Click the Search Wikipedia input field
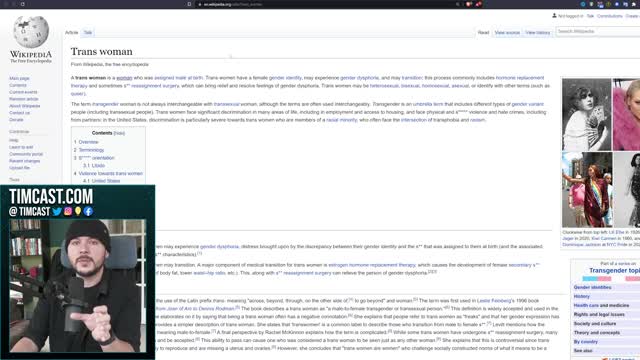This screenshot has height=360, width=640. point(598,31)
